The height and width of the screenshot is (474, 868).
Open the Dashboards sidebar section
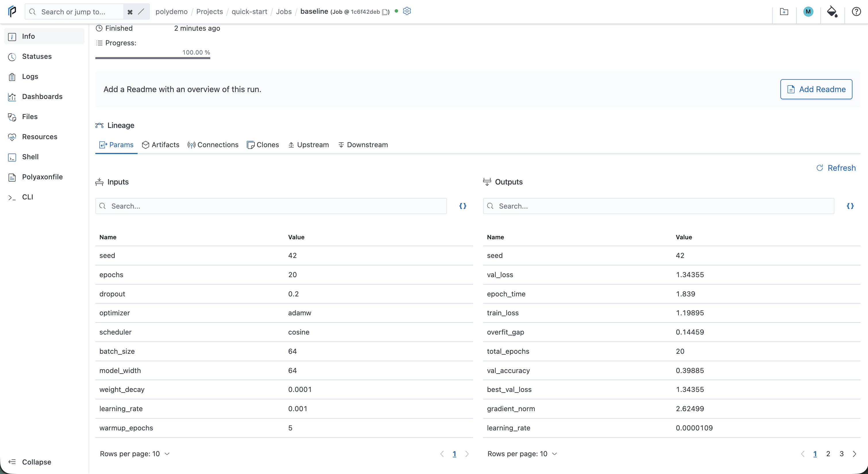point(44,97)
